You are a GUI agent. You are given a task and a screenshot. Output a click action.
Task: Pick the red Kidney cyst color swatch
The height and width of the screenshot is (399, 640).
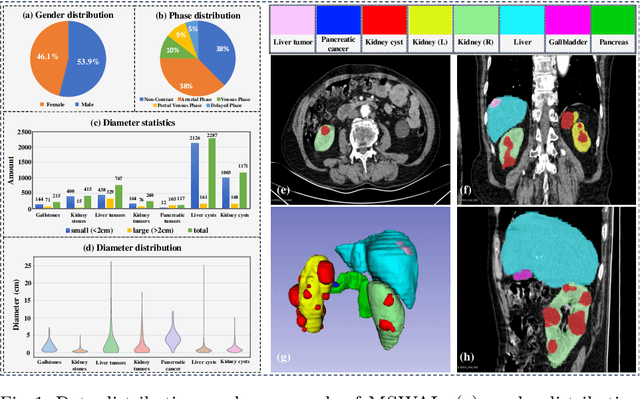click(384, 20)
